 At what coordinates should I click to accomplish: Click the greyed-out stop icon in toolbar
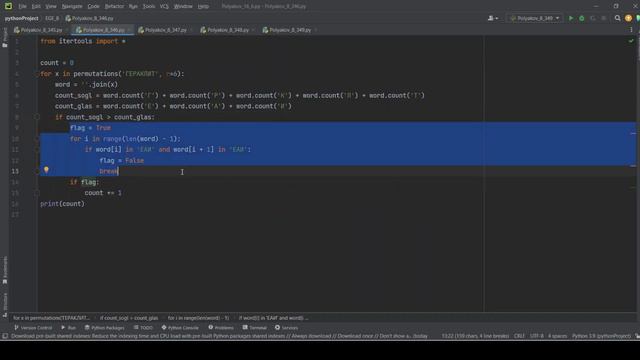pos(604,18)
